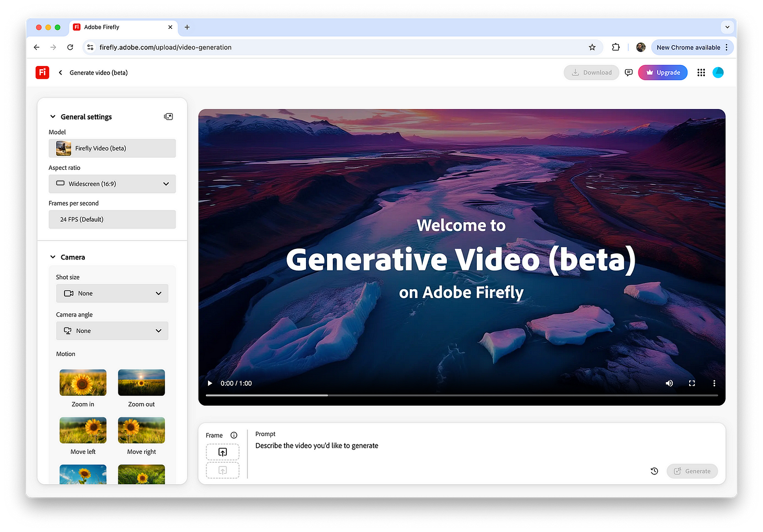The width and height of the screenshot is (763, 532).
Task: Click the Download button
Action: (x=592, y=73)
